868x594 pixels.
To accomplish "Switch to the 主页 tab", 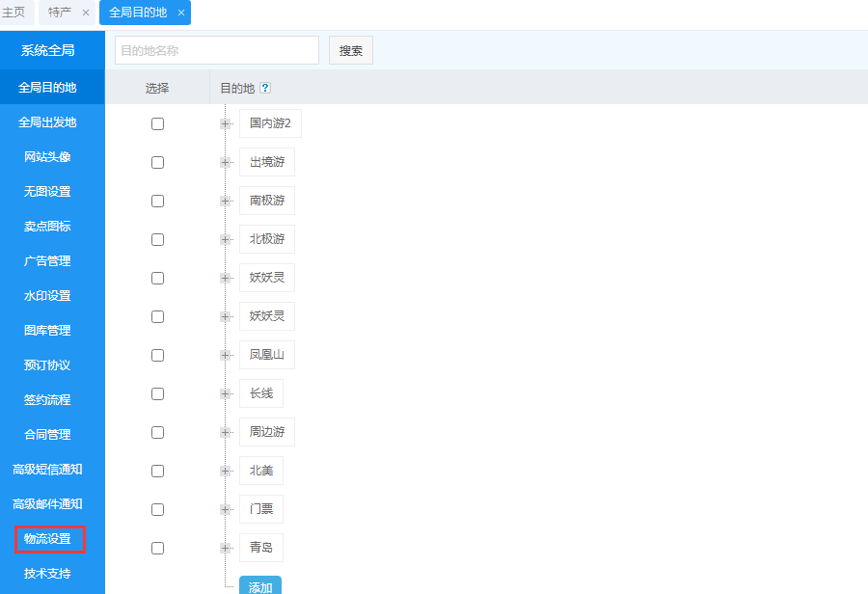I will coord(14,13).
